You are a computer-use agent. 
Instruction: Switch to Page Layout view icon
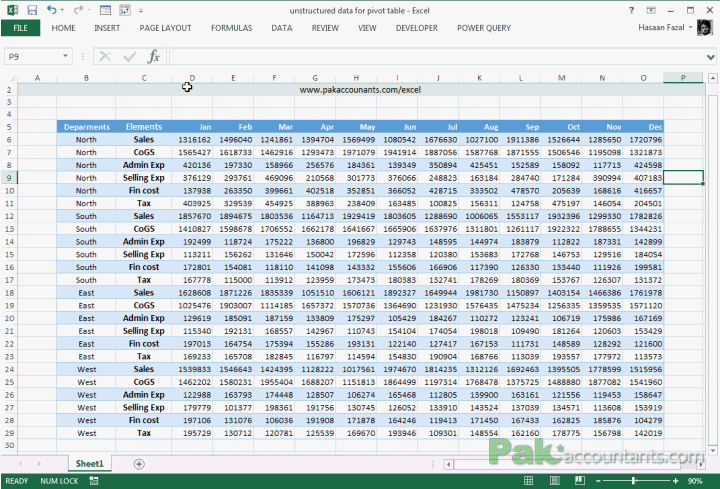tap(554, 481)
